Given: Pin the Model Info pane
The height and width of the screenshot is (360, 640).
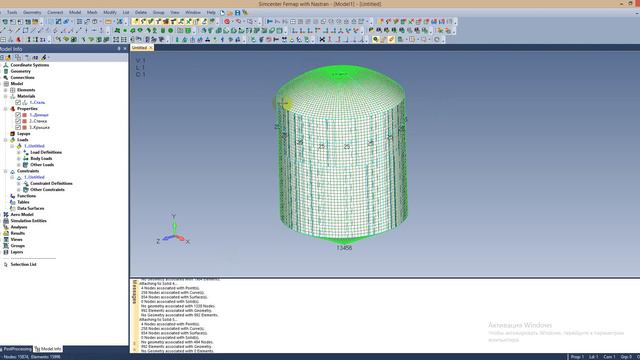Looking at the screenshot, I should (x=119, y=49).
